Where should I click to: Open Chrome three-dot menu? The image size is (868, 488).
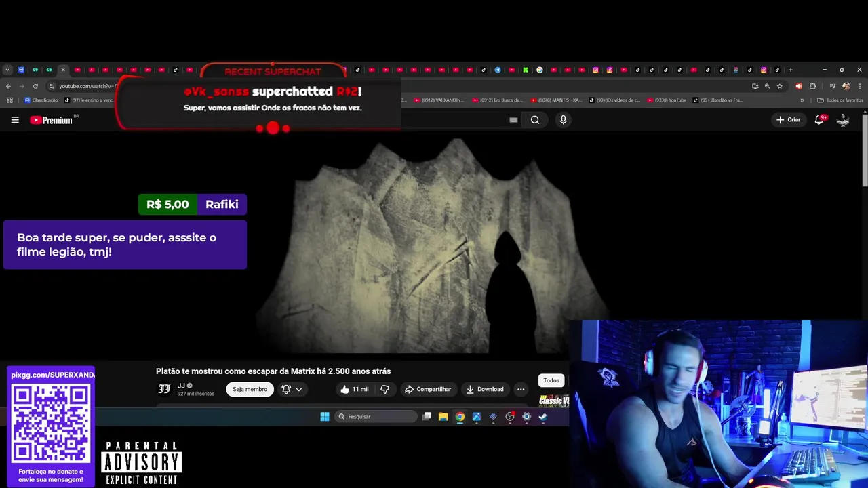point(859,86)
